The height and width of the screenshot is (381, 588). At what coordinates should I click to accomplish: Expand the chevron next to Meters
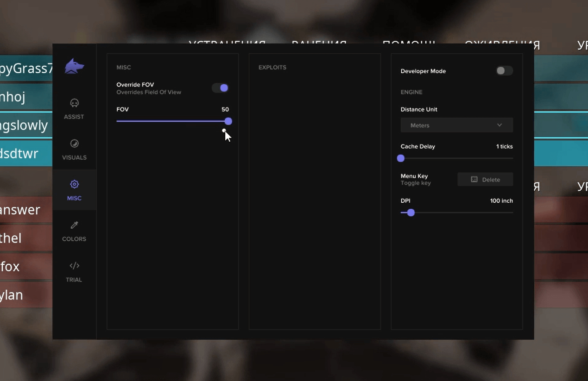pos(499,125)
